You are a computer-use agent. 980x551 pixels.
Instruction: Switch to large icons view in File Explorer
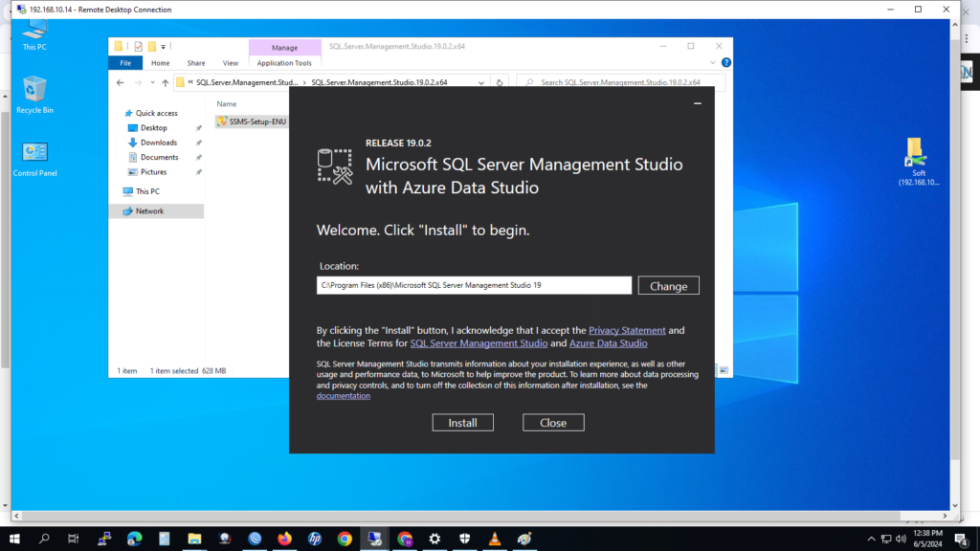pyautogui.click(x=724, y=370)
